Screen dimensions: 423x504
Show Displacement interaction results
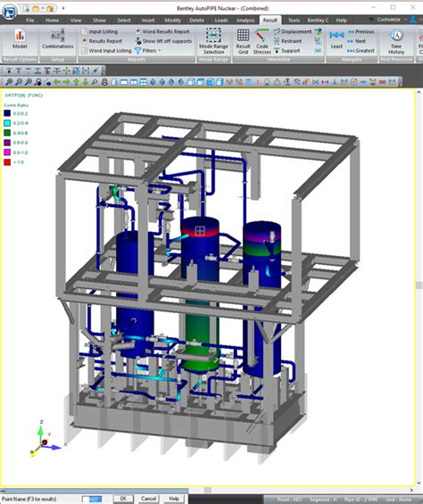[x=293, y=31]
